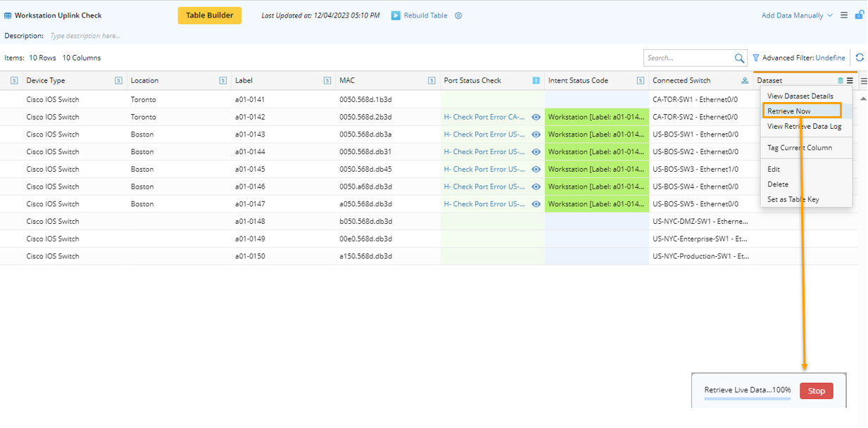868x428 pixels.
Task: Open the column list menu beside Dataset
Action: 864,81
